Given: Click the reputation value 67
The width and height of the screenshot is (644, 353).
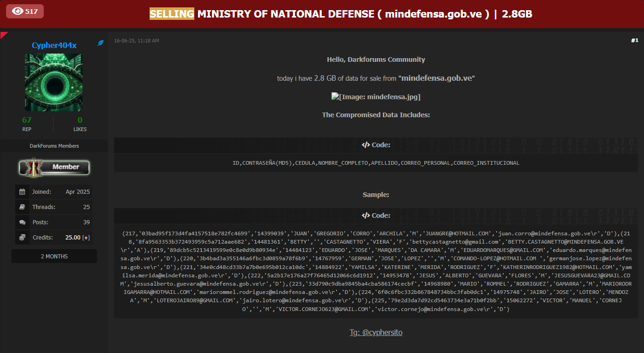Looking at the screenshot, I should point(27,120).
